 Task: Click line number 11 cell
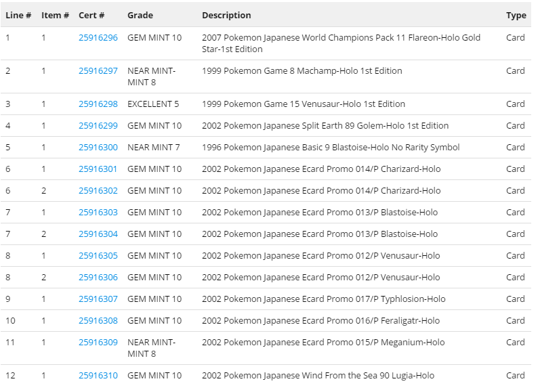click(10, 343)
